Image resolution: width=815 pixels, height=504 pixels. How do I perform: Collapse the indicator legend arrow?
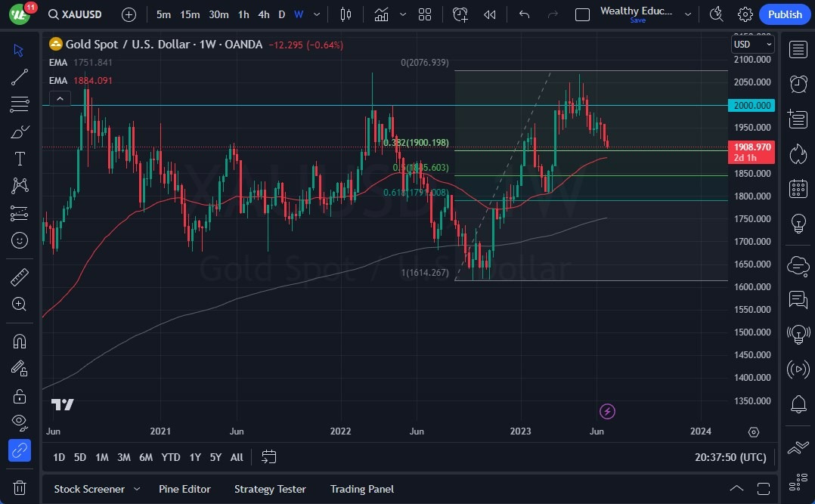coord(60,98)
